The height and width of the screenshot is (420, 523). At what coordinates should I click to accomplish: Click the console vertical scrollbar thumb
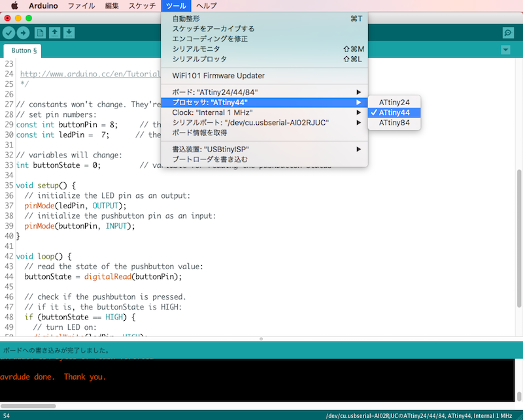[x=518, y=396]
